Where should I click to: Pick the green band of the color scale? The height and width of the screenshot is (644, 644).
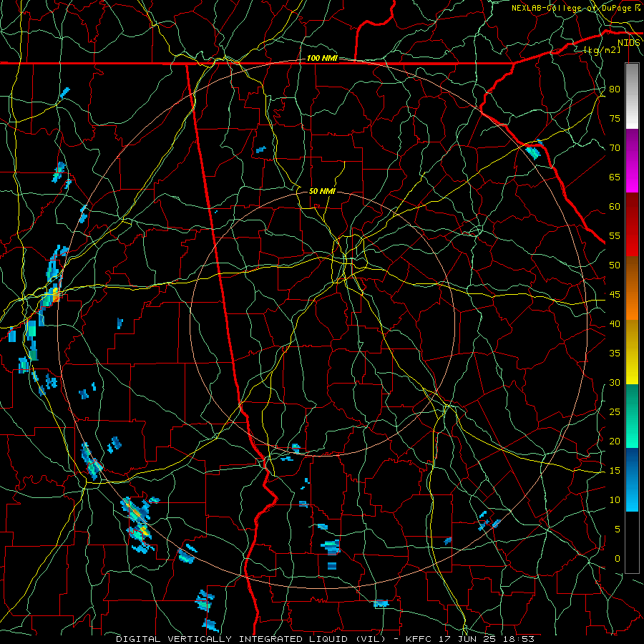(632, 416)
